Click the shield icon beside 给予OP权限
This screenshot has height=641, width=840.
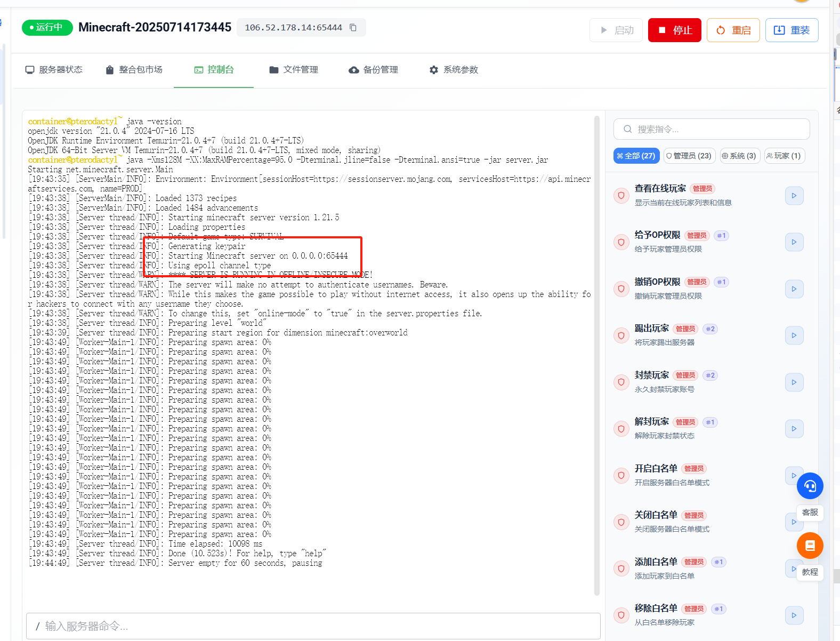point(621,242)
